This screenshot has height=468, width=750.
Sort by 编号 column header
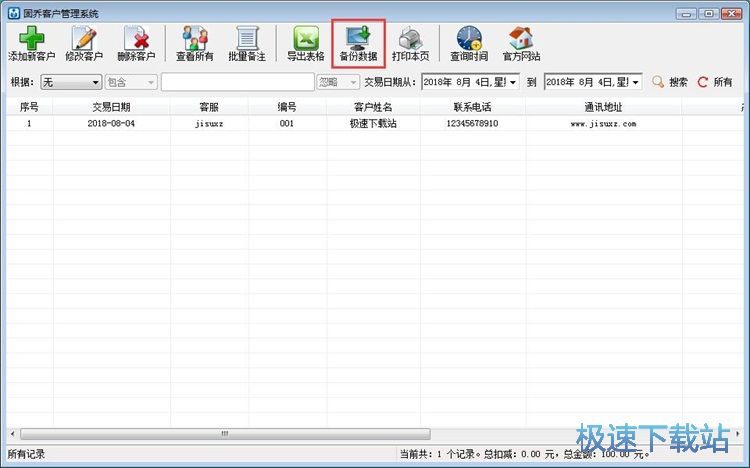[x=287, y=107]
